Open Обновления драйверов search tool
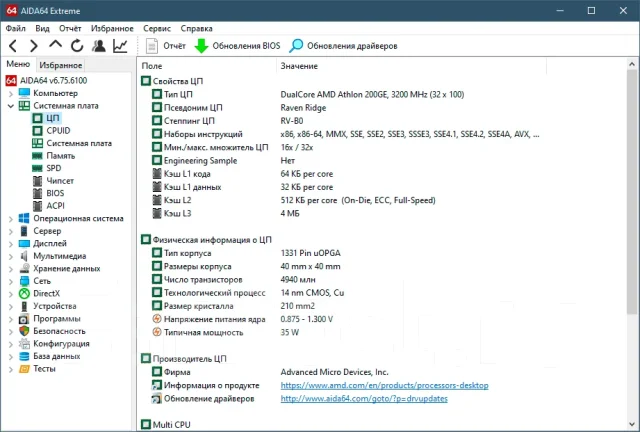Image resolution: width=640 pixels, height=432 pixels. tap(343, 46)
